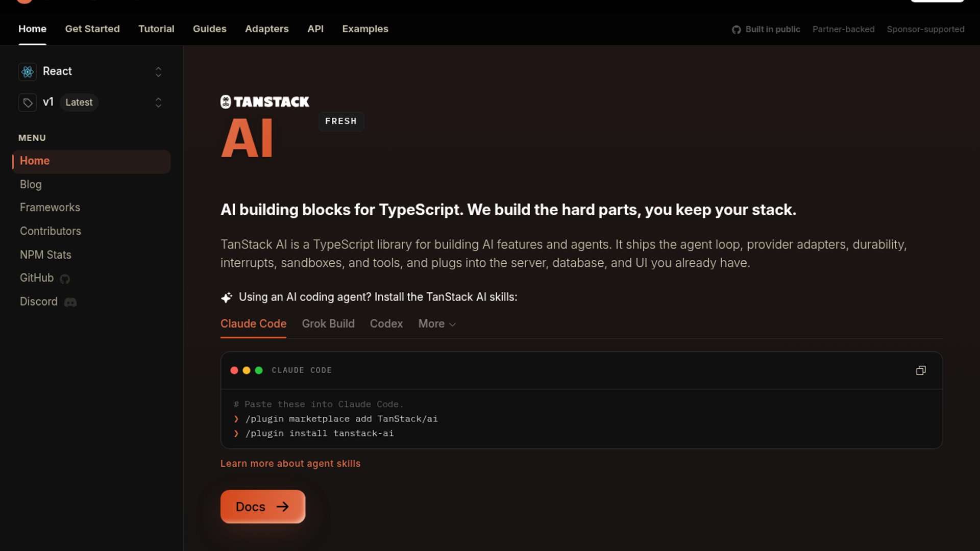Click the version tag icon beside v1
This screenshot has height=551, width=980.
tap(28, 103)
